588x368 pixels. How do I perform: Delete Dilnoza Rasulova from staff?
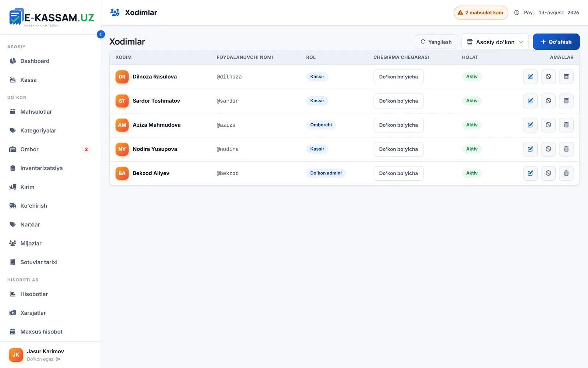pos(566,77)
